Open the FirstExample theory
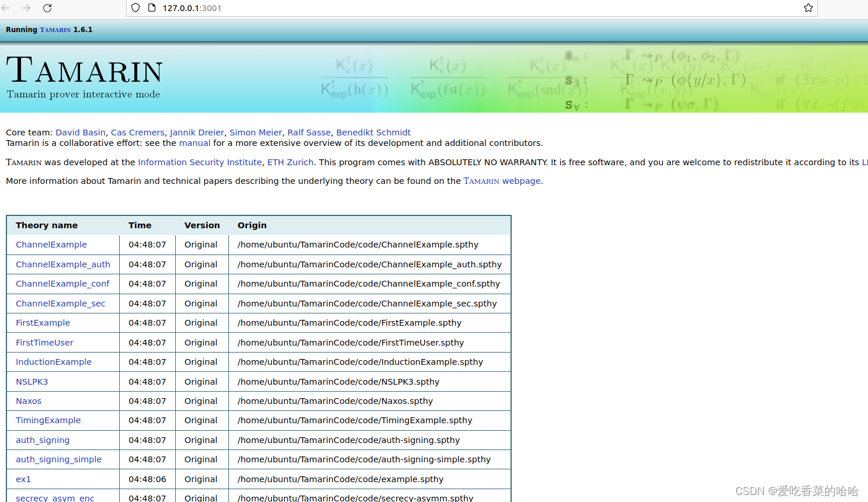The height and width of the screenshot is (502, 868). [43, 323]
